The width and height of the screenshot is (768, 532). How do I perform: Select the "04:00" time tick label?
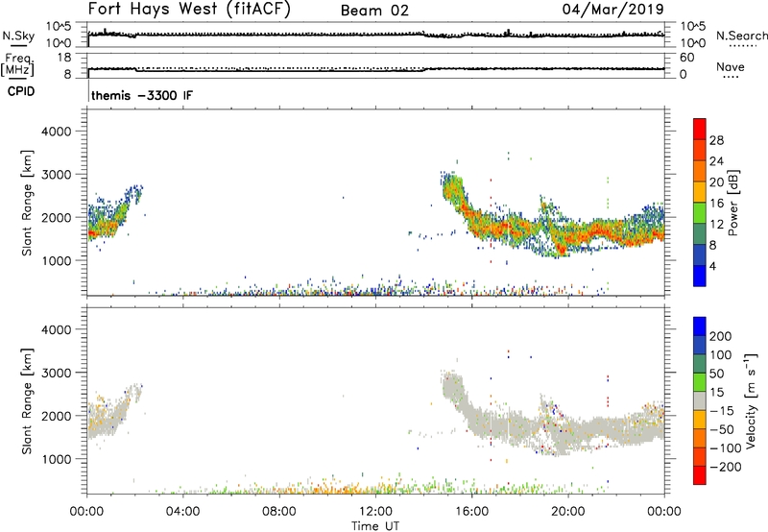182,512
